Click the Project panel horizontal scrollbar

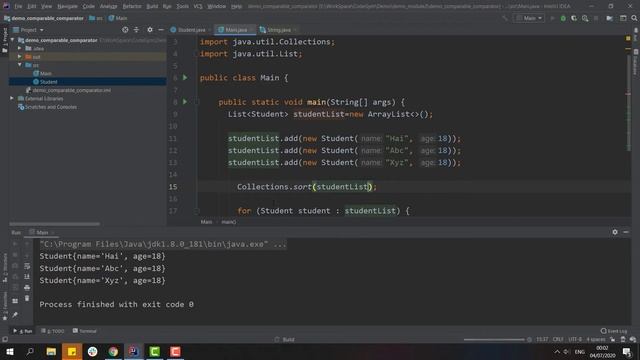pos(54,224)
